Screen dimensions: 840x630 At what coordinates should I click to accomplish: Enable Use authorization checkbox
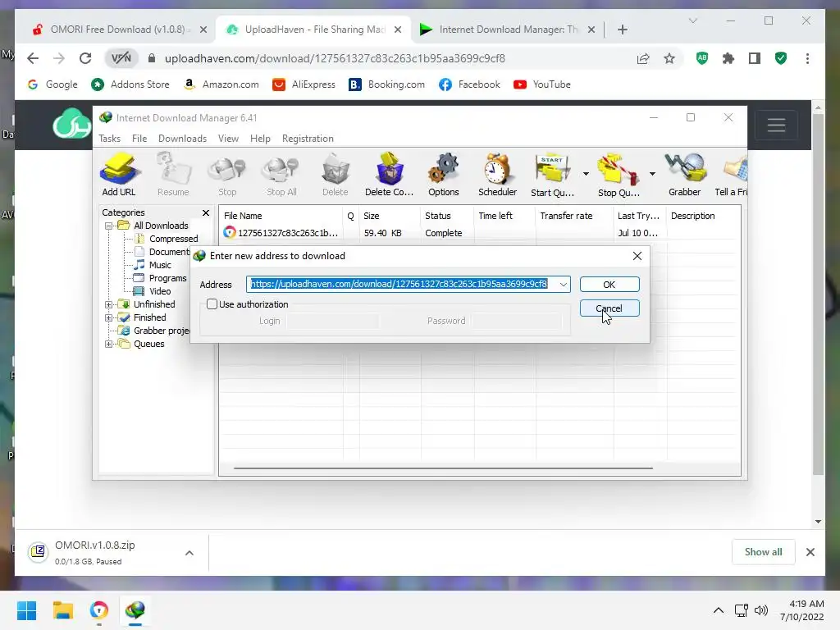[212, 304]
